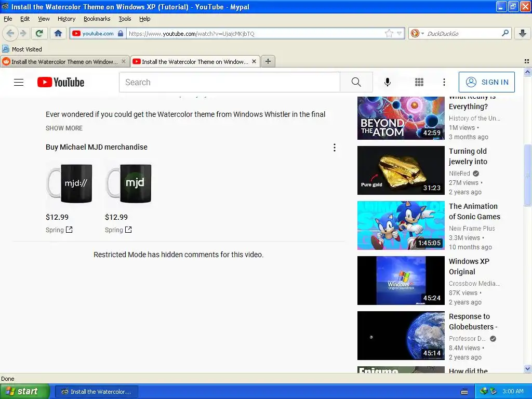Open the Edit menu

point(25,19)
